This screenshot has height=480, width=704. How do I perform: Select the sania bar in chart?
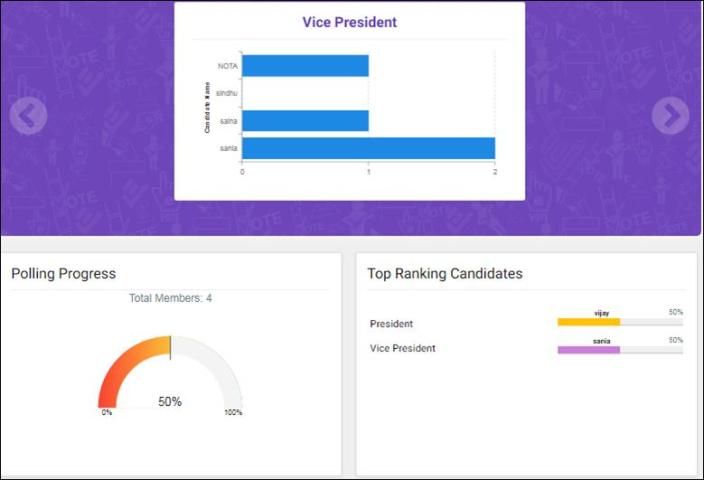click(x=368, y=148)
